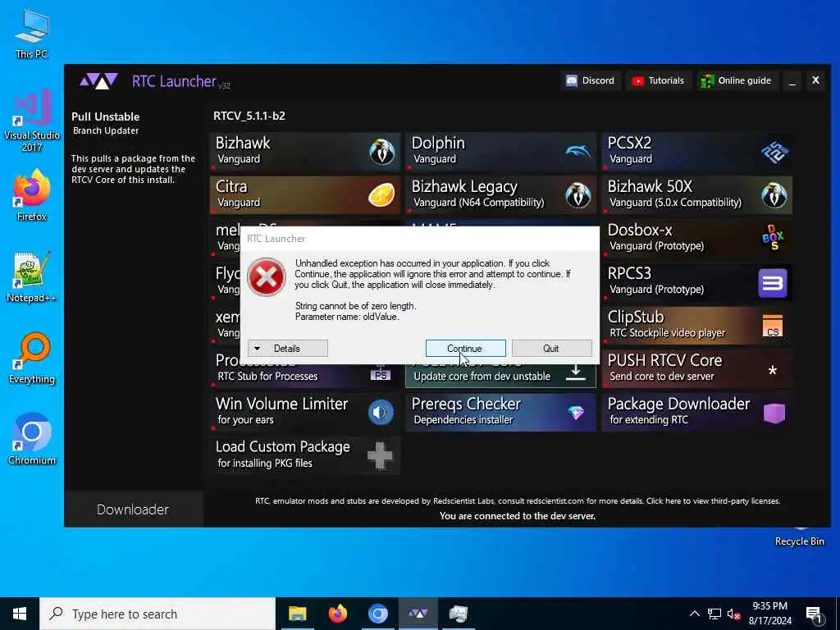Select the PUSH RTCV Core title
Viewport: 840px width, 630px height.
[664, 360]
